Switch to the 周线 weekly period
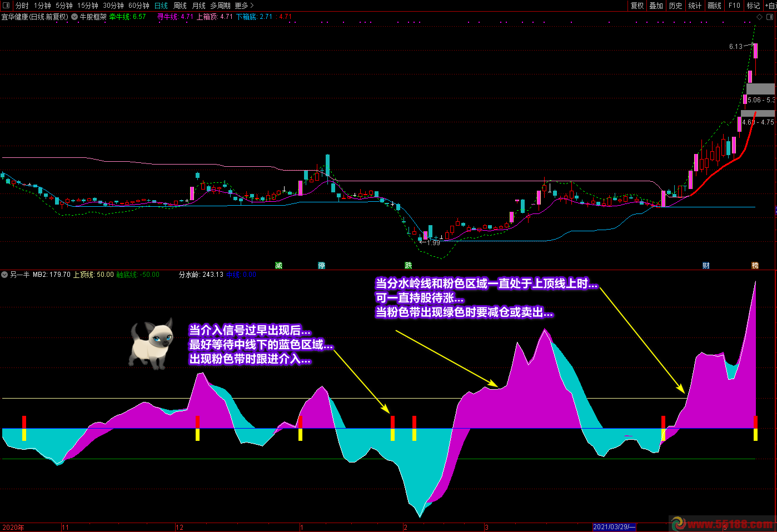777x532 pixels. point(180,6)
